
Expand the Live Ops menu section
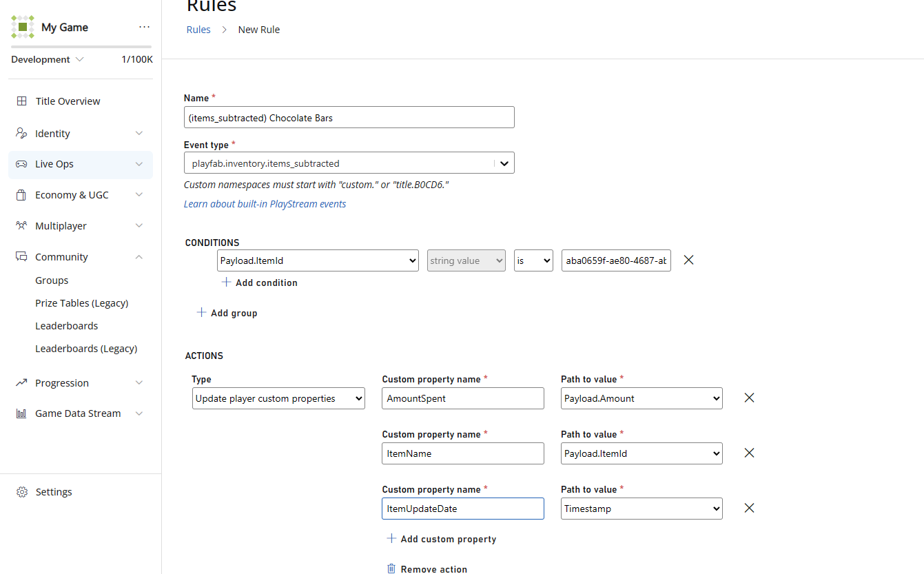(x=139, y=164)
